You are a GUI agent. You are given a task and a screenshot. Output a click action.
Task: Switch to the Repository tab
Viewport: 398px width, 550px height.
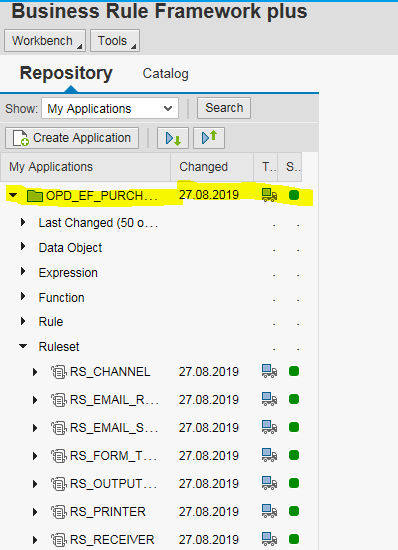pyautogui.click(x=66, y=73)
